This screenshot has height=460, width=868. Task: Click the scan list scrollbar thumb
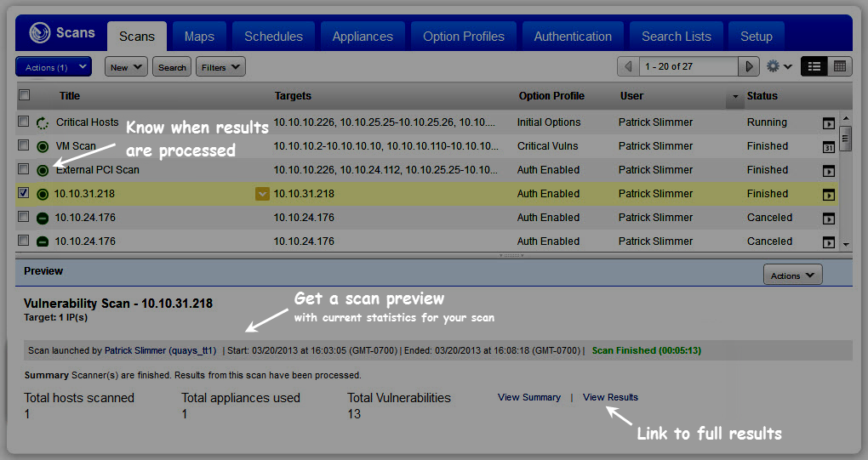pos(845,138)
